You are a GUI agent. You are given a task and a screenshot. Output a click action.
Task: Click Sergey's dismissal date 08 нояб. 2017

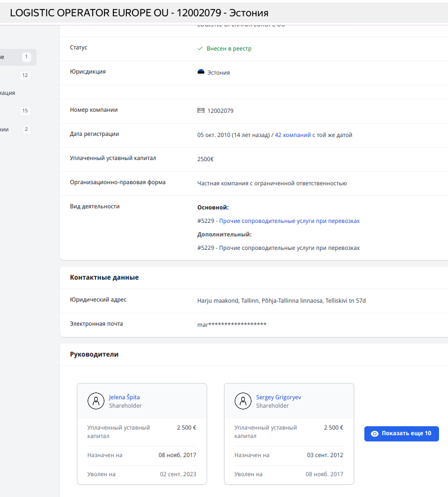(324, 474)
